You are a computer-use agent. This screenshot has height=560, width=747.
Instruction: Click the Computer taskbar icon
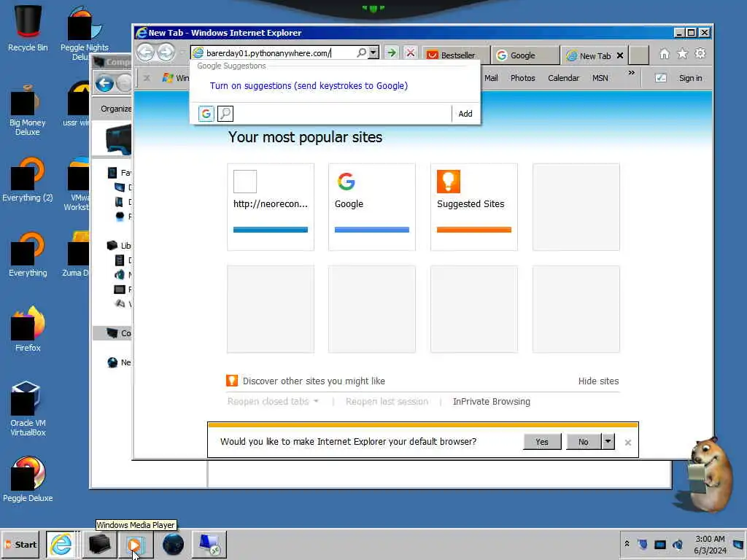click(x=100, y=544)
